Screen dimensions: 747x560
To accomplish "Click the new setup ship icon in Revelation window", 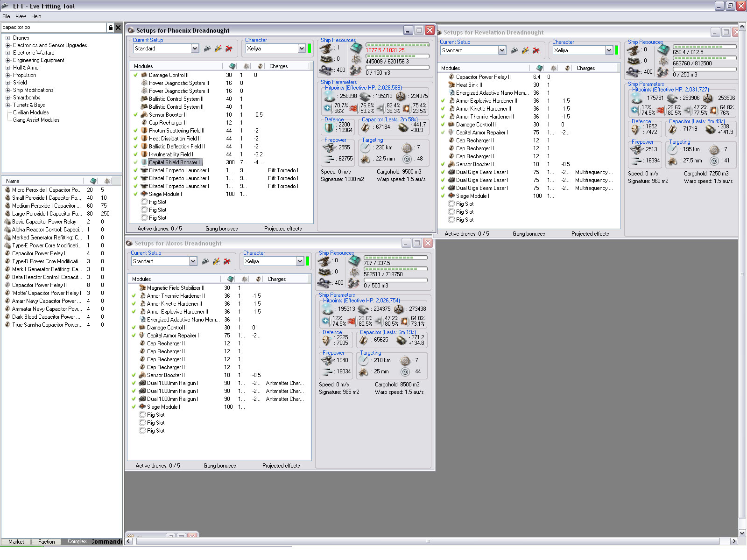I will pos(514,50).
